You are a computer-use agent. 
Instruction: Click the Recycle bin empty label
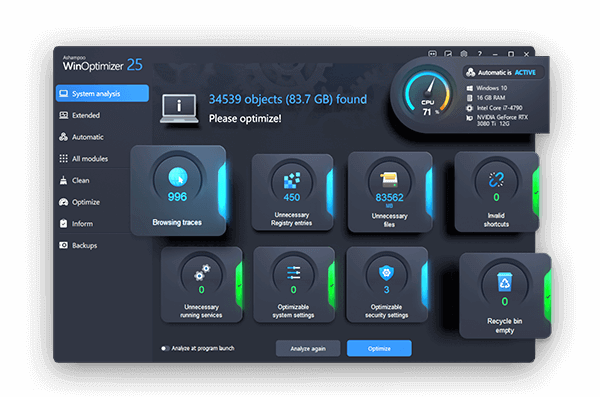[x=505, y=326]
